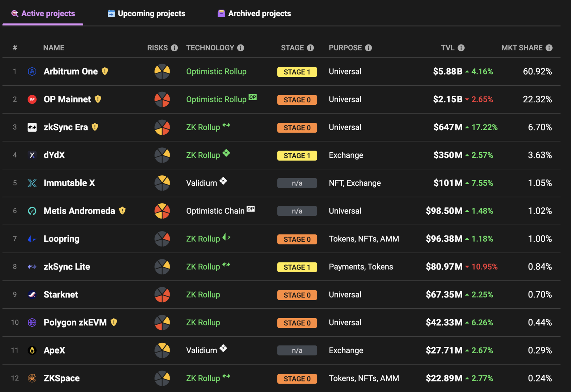The height and width of the screenshot is (392, 571).
Task: Open Immutable X risk pie chart
Action: pos(162,183)
